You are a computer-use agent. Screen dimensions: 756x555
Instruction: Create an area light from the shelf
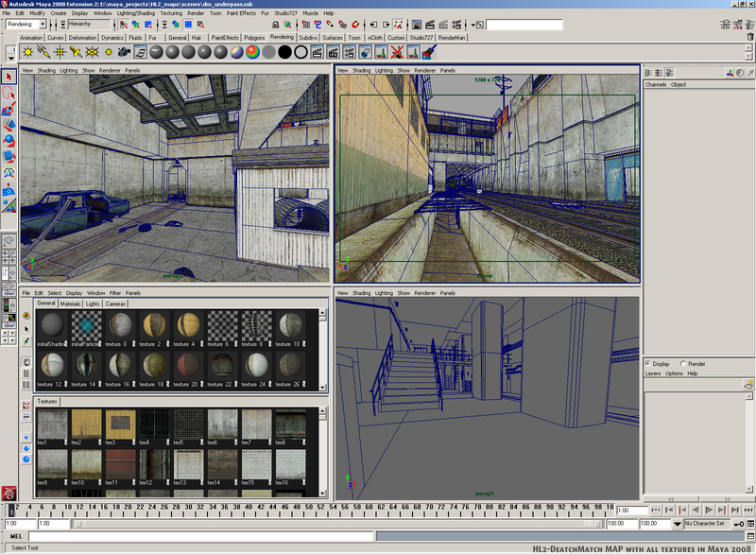[92, 52]
